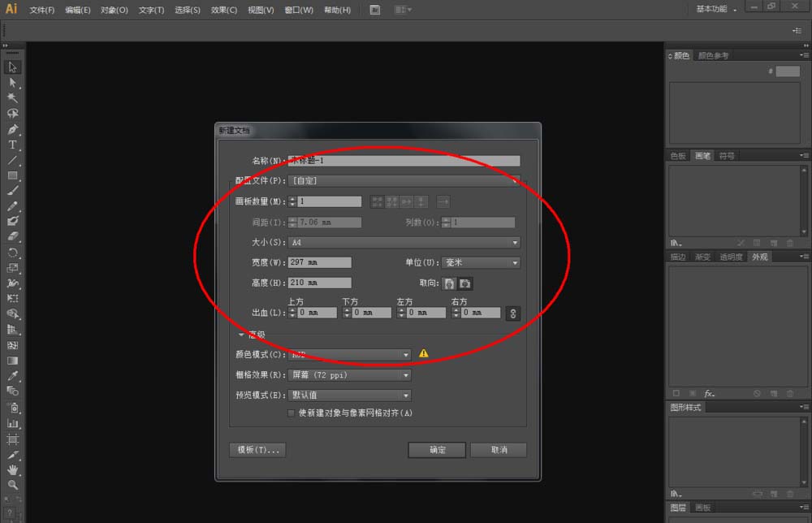Select the Hand tool
The height and width of the screenshot is (523, 812).
[x=12, y=469]
